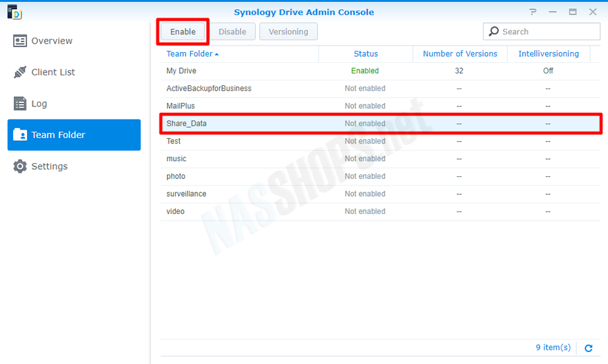
Task: Refresh the team folder list
Action: coord(588,347)
